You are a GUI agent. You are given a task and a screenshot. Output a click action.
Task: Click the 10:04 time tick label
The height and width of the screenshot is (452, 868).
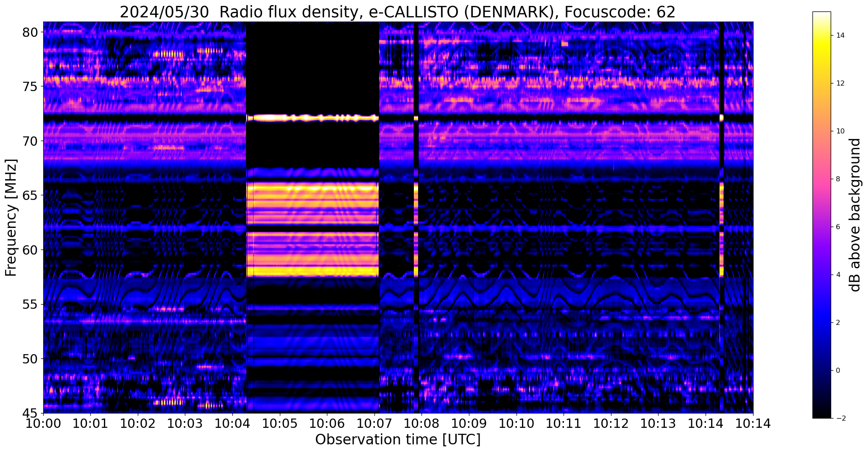point(232,423)
